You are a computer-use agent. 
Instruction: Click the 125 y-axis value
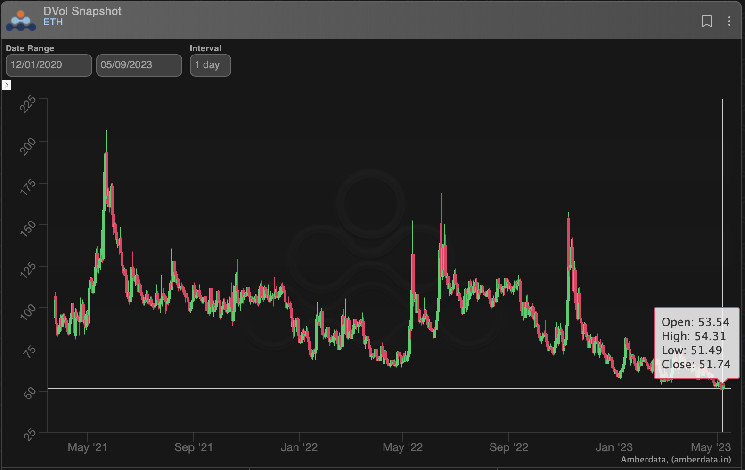[x=28, y=270]
